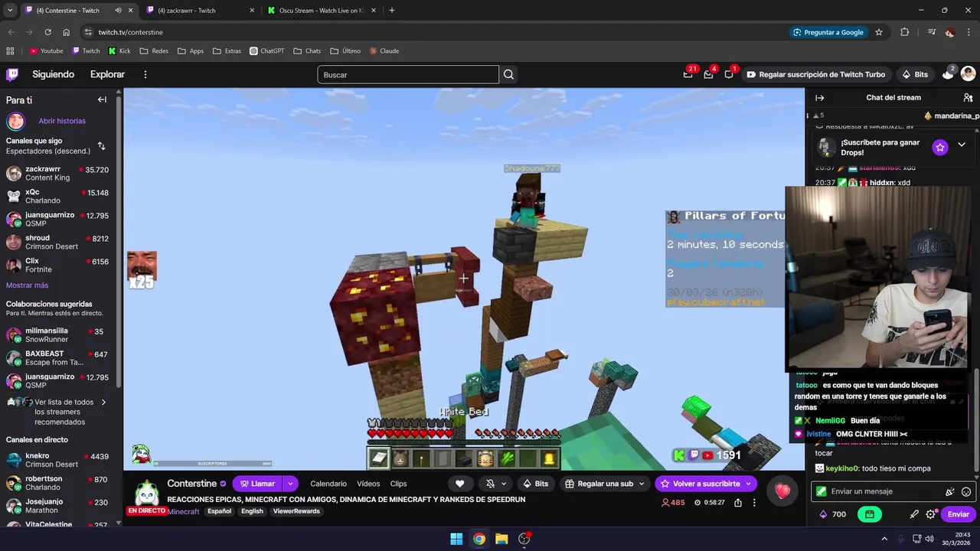The height and width of the screenshot is (551, 980).
Task: Bookmark this page with the star icon
Action: tap(879, 32)
